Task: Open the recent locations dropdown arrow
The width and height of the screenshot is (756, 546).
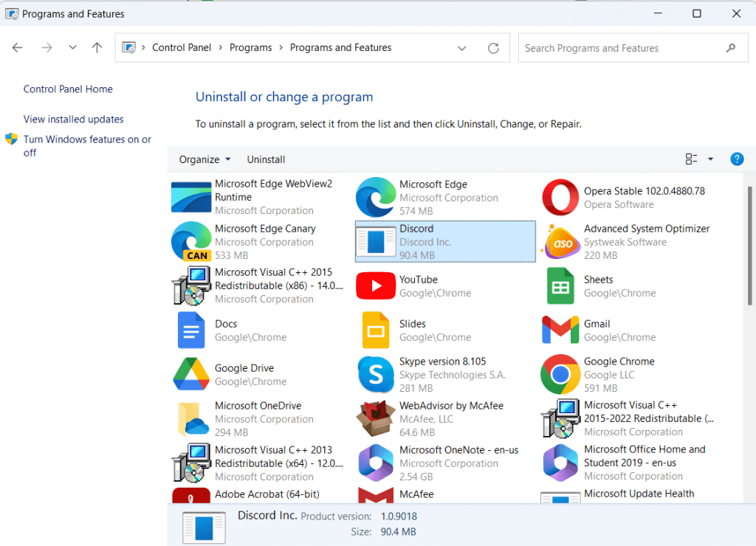Action: 72,47
